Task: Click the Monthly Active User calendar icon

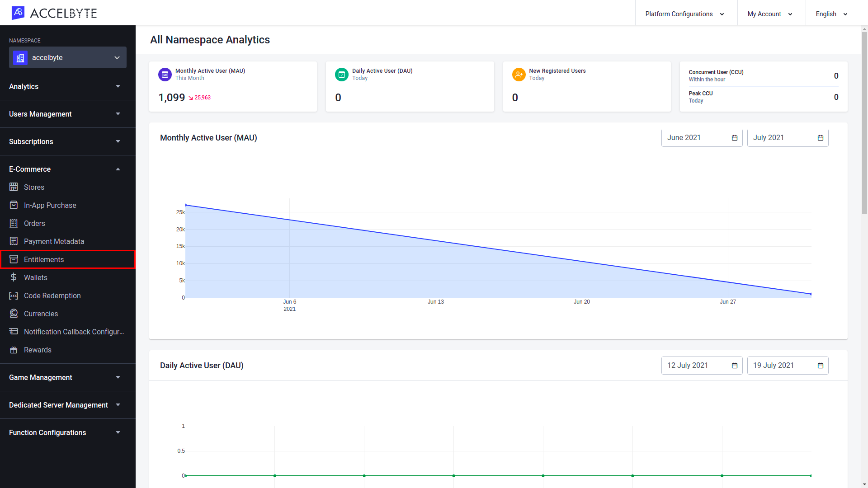Action: [165, 75]
